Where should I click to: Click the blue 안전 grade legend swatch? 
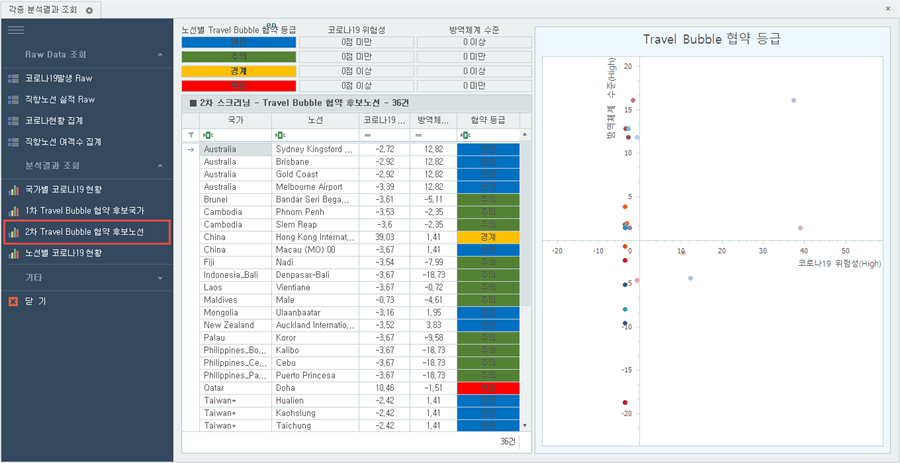click(239, 42)
